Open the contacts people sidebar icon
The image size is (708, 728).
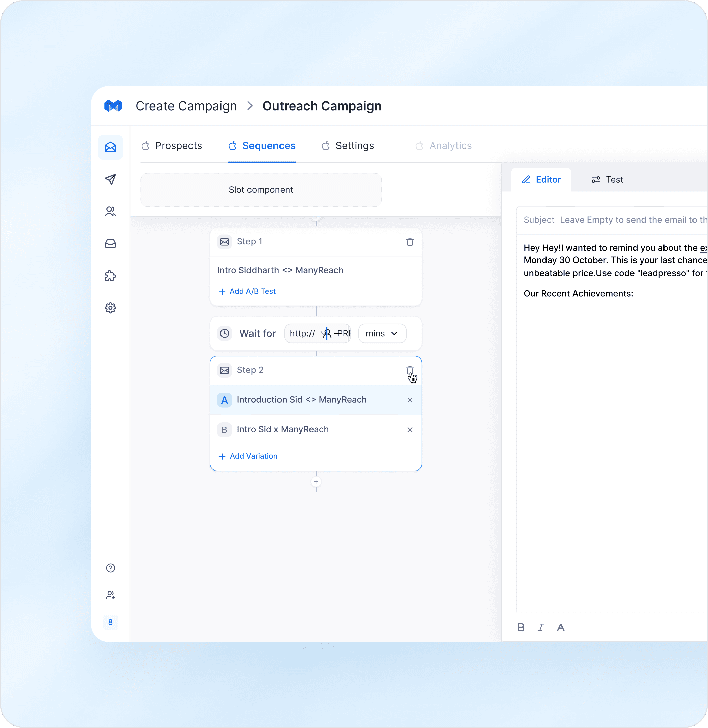pyautogui.click(x=111, y=211)
